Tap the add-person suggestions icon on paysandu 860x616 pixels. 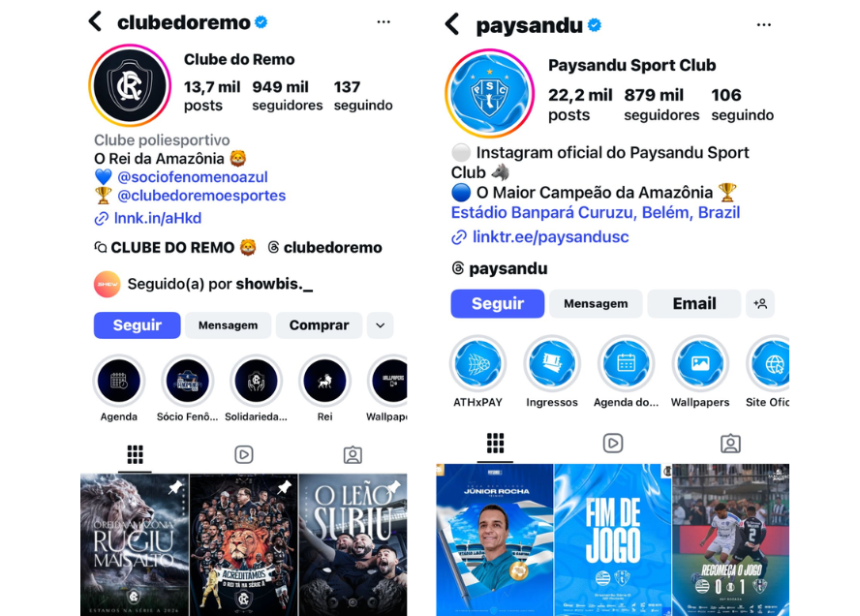click(760, 303)
